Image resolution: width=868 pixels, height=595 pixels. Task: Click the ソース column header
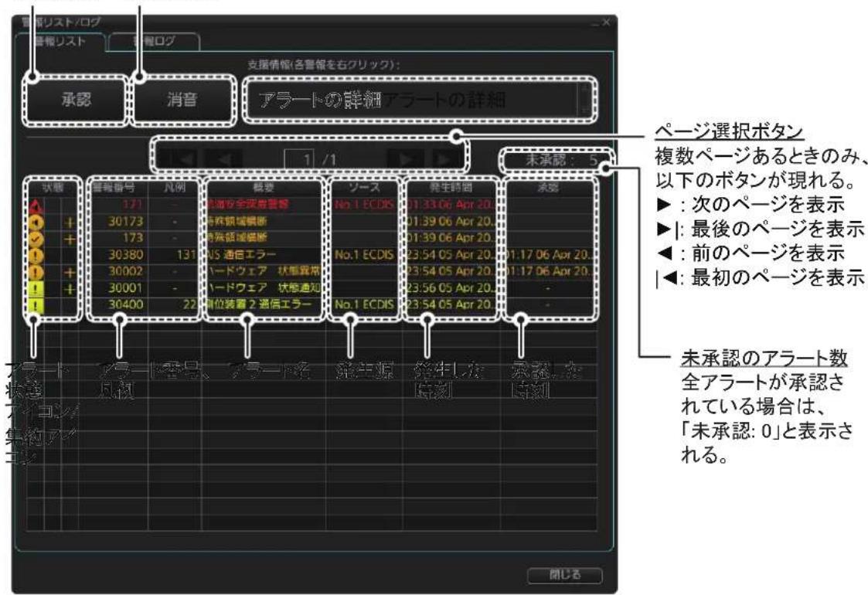[364, 189]
